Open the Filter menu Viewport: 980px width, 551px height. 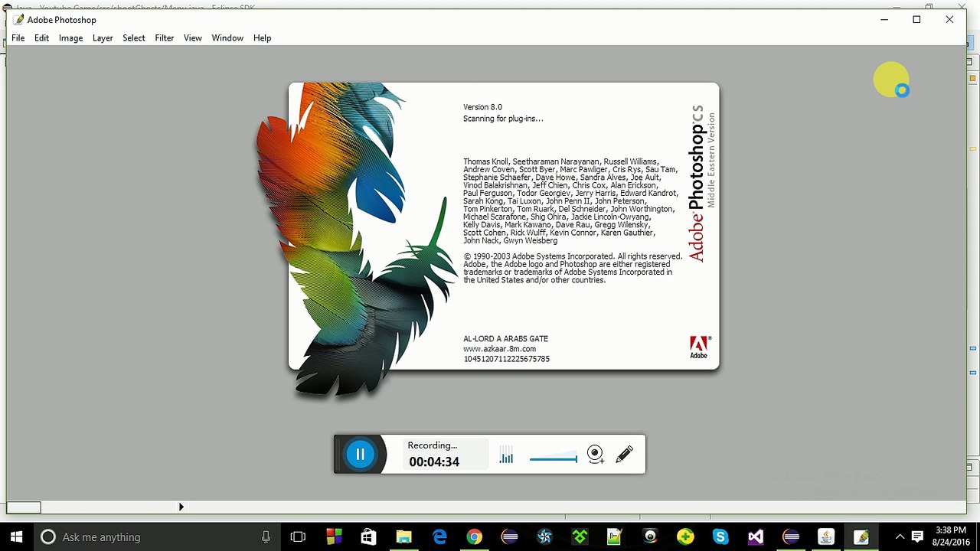[165, 37]
